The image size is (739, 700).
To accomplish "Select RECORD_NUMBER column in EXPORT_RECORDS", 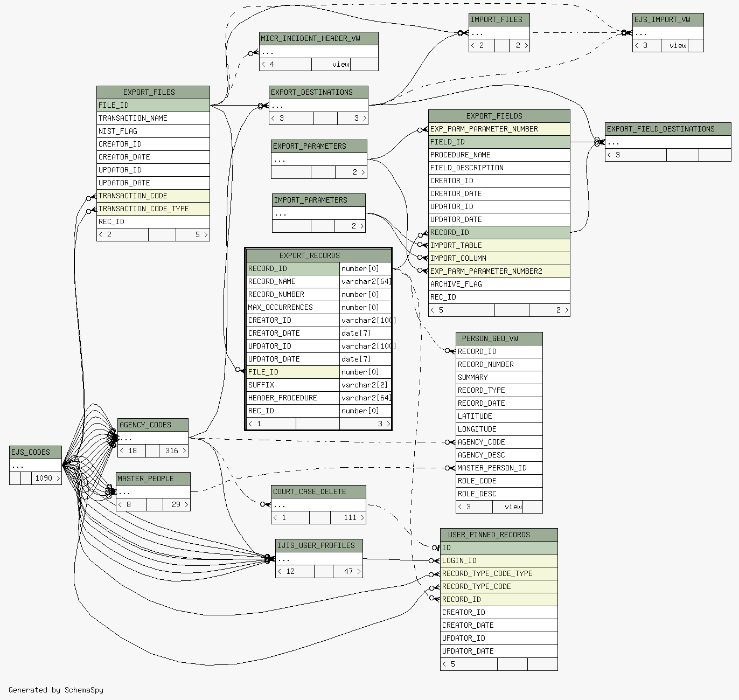I will pos(293,294).
